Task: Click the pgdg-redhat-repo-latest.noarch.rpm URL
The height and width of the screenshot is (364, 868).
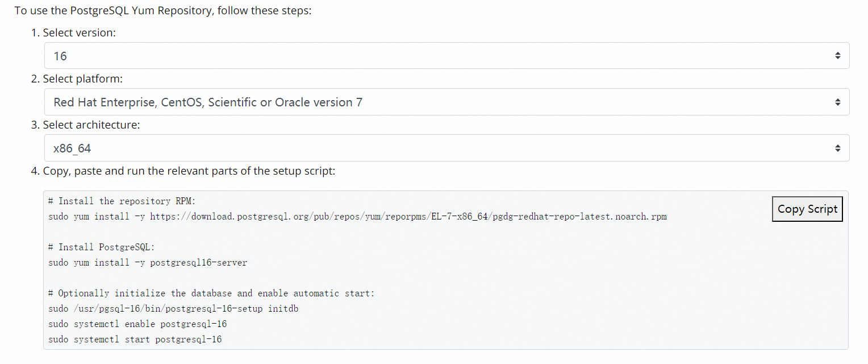Action: tap(407, 216)
